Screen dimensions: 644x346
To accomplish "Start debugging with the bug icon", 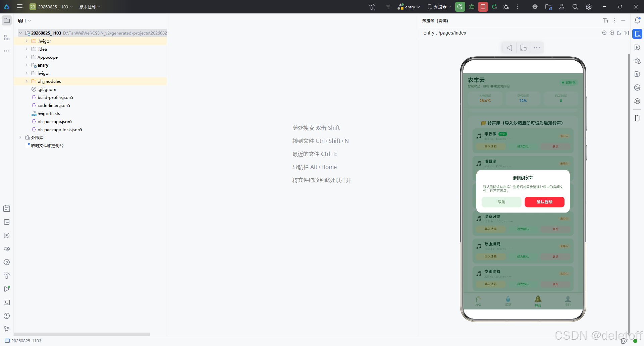I will [x=472, y=7].
